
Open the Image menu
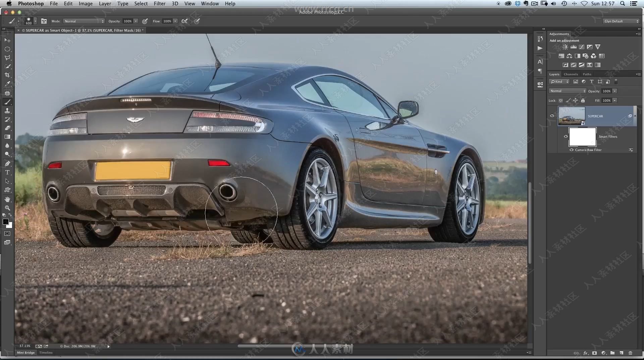pyautogui.click(x=86, y=4)
